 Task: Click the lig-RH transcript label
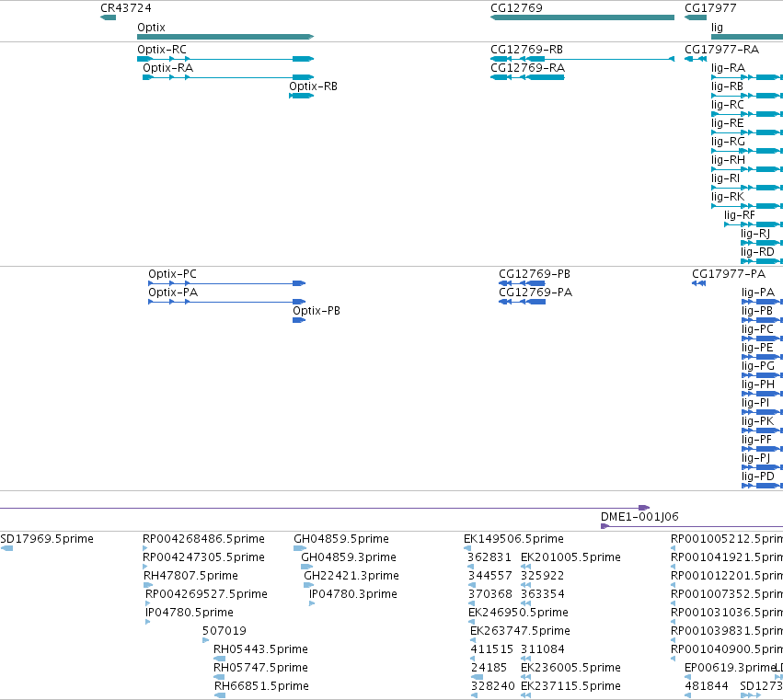(x=728, y=160)
